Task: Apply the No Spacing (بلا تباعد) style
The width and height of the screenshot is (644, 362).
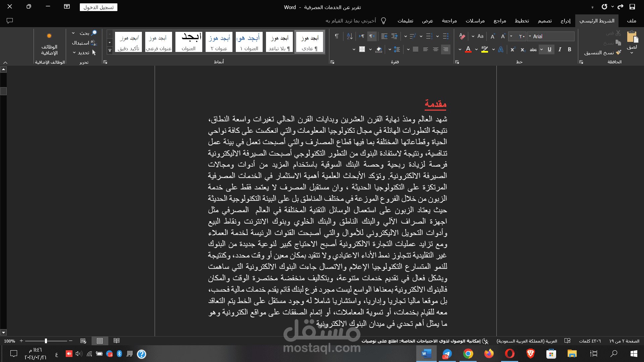Action: [x=279, y=42]
